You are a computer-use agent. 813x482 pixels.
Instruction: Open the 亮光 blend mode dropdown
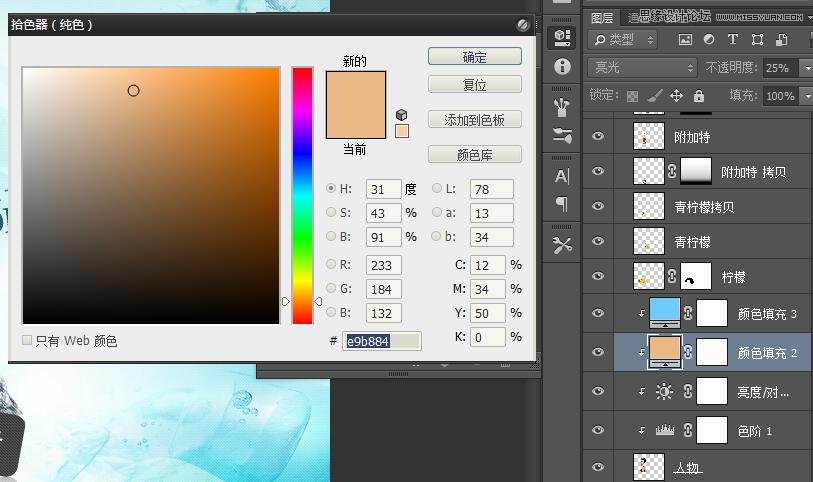pos(642,68)
